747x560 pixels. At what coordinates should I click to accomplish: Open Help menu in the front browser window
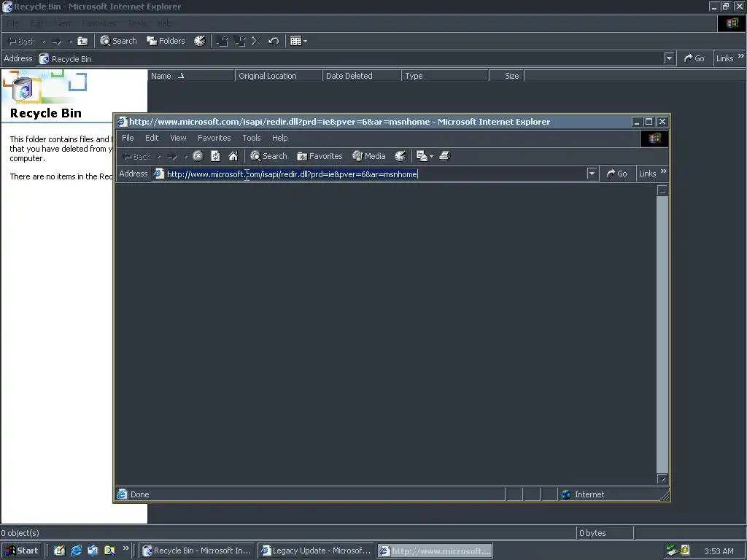(279, 138)
